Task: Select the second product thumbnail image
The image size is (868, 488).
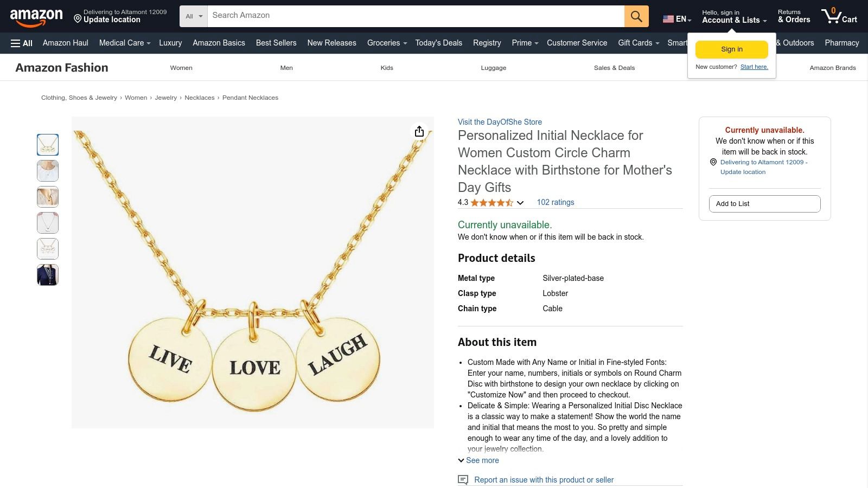Action: pyautogui.click(x=48, y=171)
